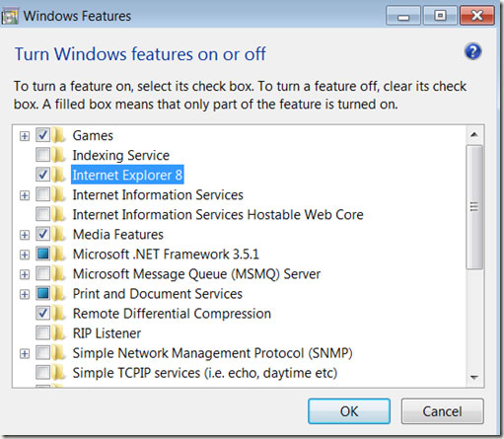Select the Indexing Service folder icon
Viewport: 504px width, 439px height.
click(59, 155)
